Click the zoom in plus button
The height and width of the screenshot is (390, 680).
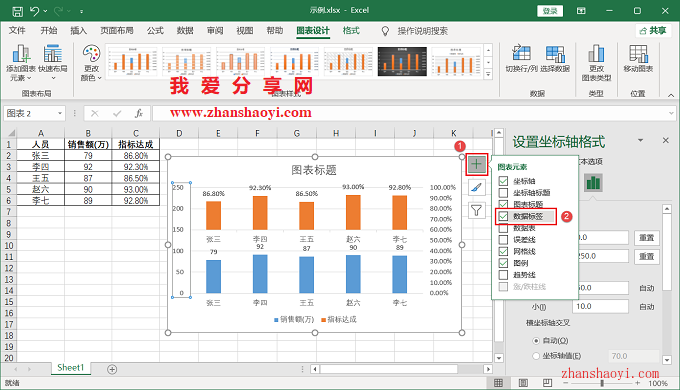[638, 383]
